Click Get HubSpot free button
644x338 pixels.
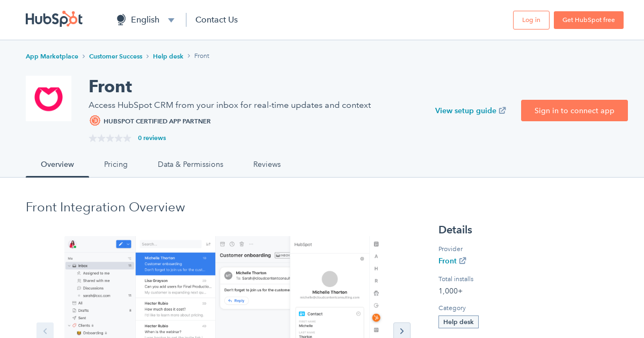(589, 20)
